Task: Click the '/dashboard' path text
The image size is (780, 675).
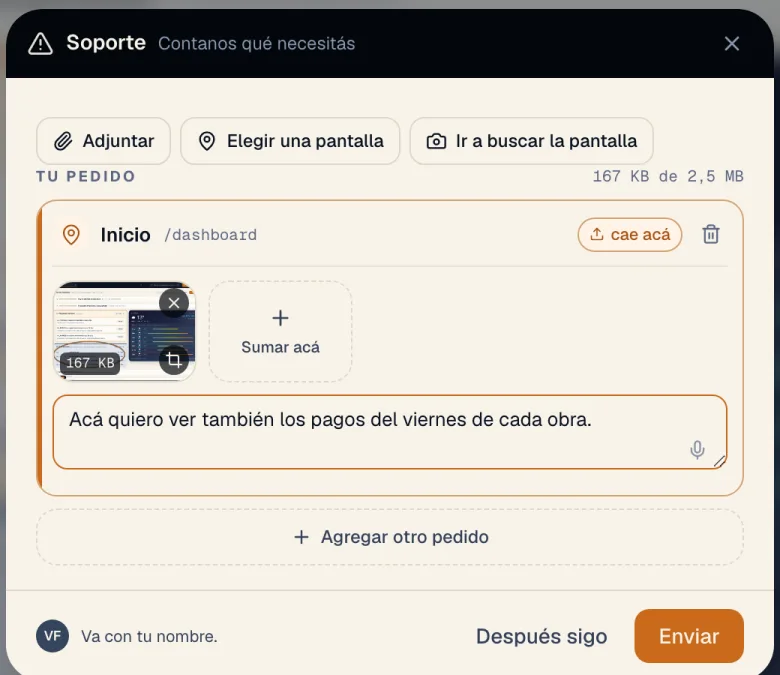Action: [211, 235]
